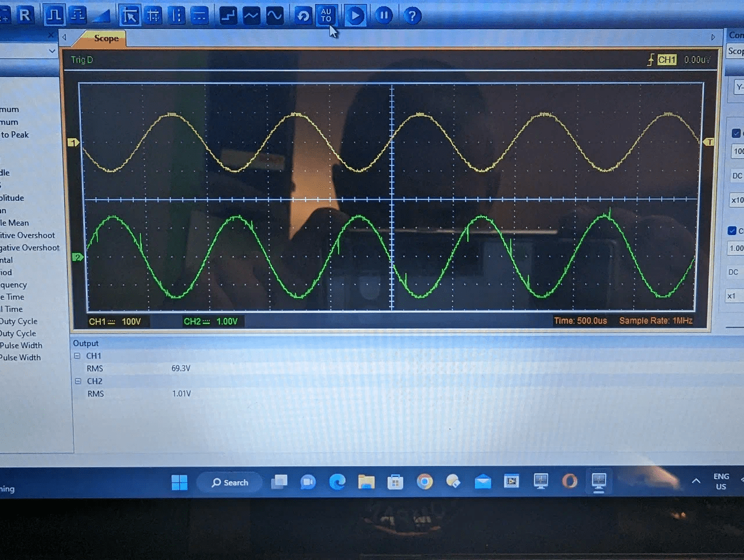Select 'itive Overshoot' measurement in left list
Image resolution: width=744 pixels, height=560 pixels.
point(27,235)
